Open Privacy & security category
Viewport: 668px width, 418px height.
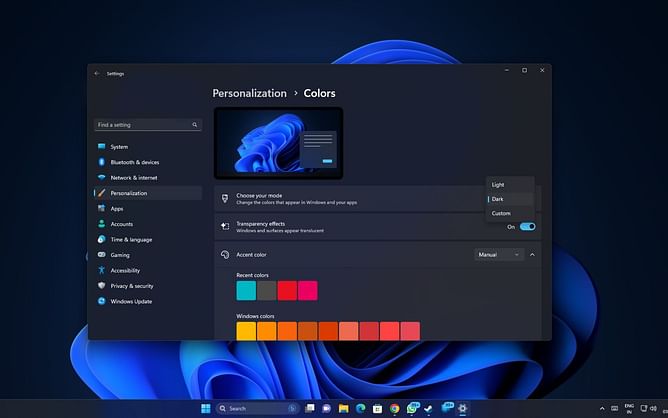147,286
